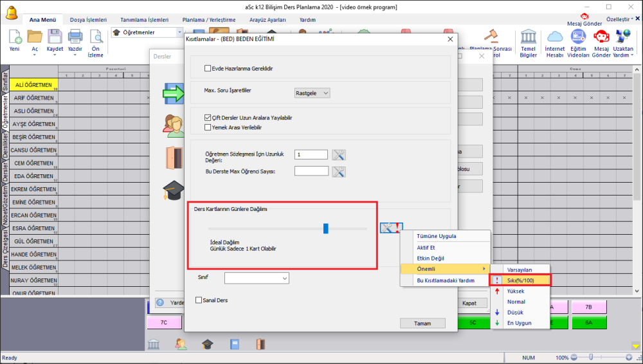643x364 pixels.
Task: Select the 7B class card
Action: tap(589, 307)
